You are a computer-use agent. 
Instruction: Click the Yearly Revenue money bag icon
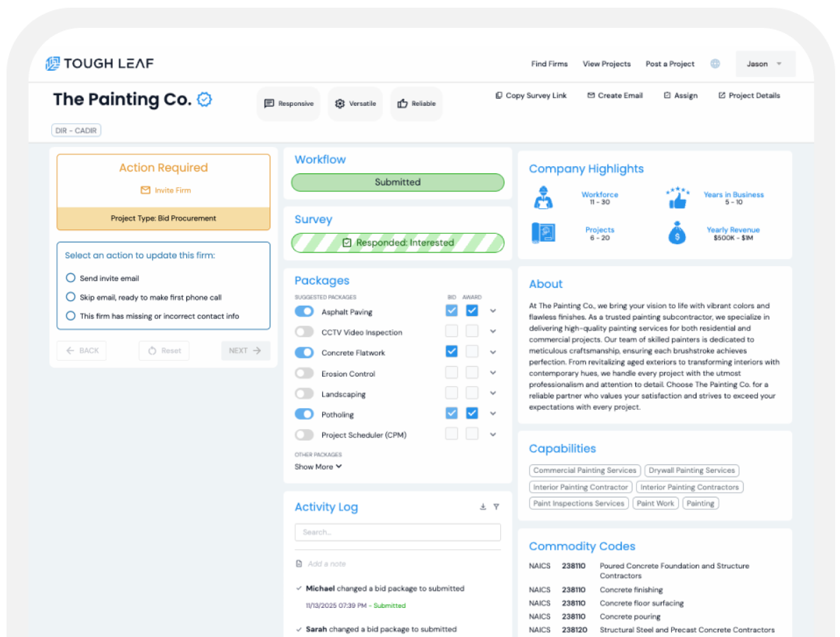677,233
